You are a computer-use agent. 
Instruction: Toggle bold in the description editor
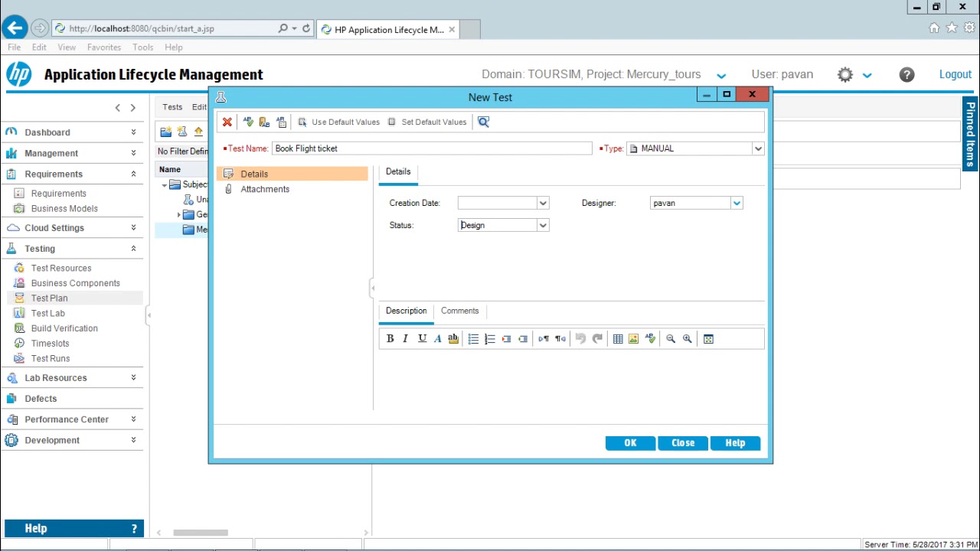[x=390, y=339]
